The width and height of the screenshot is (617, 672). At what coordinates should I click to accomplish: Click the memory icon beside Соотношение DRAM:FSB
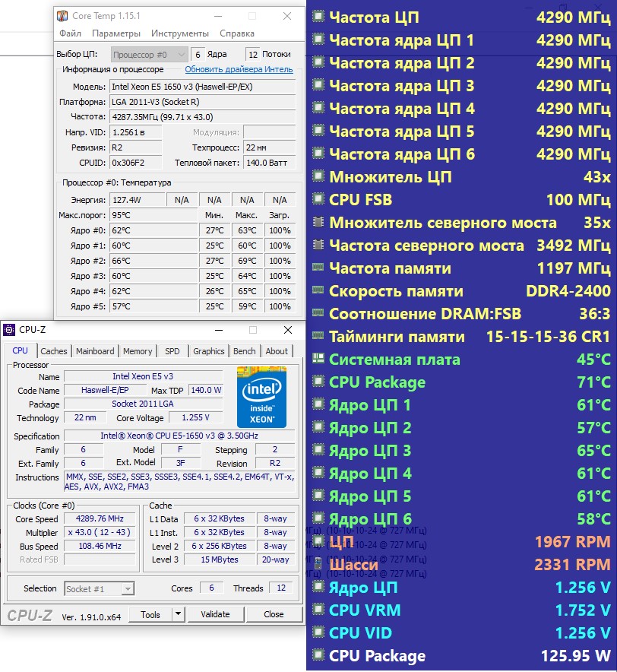pos(318,313)
